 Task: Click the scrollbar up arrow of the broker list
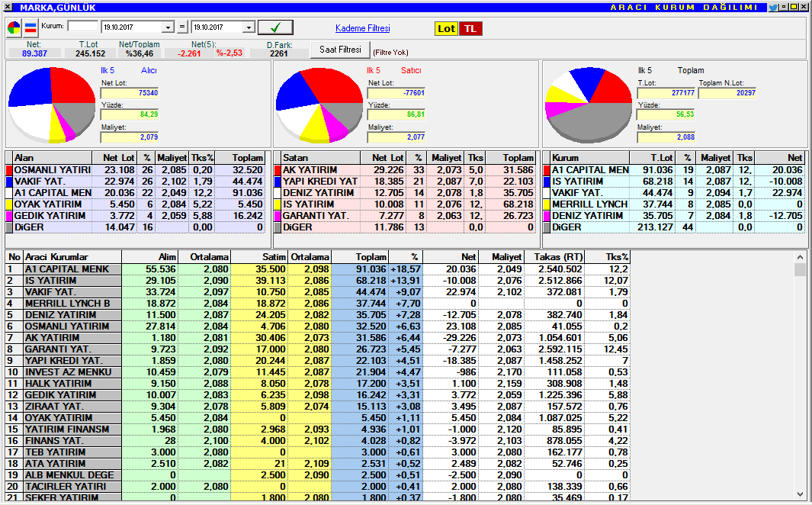800,257
